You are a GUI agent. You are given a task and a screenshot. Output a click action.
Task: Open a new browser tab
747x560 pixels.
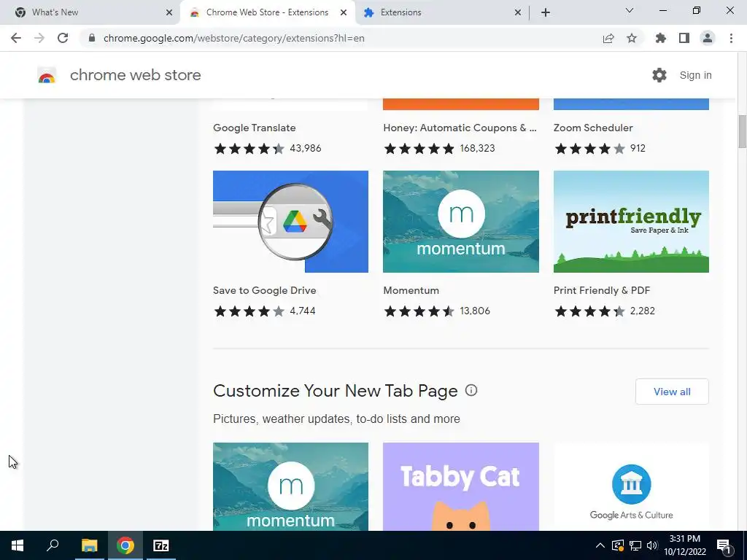point(546,12)
